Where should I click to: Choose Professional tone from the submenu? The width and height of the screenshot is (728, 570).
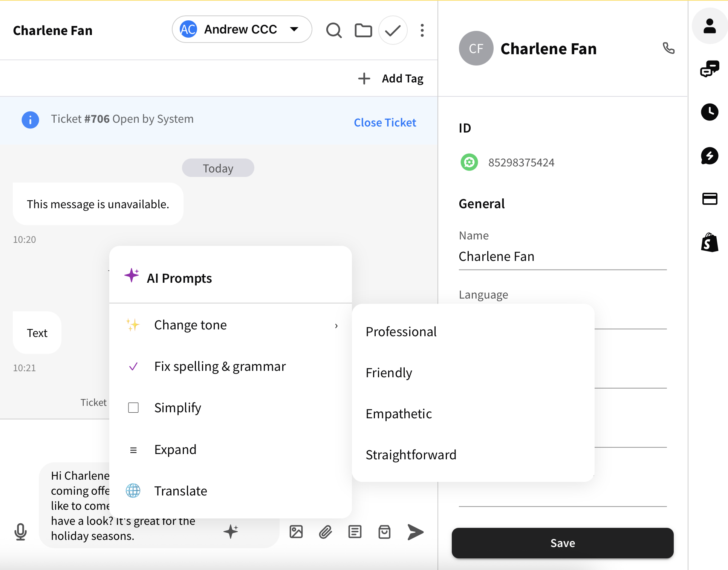point(401,332)
